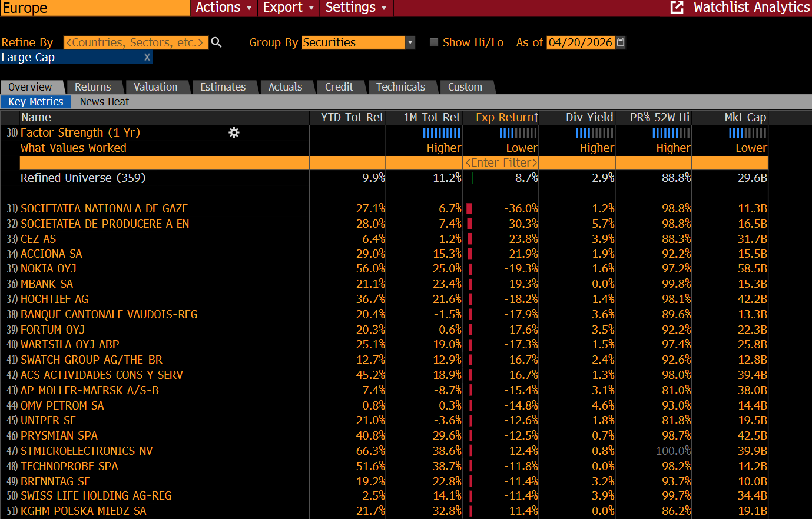Click the magnifier search icon beside Refine By
The height and width of the screenshot is (519, 812).
(x=216, y=42)
